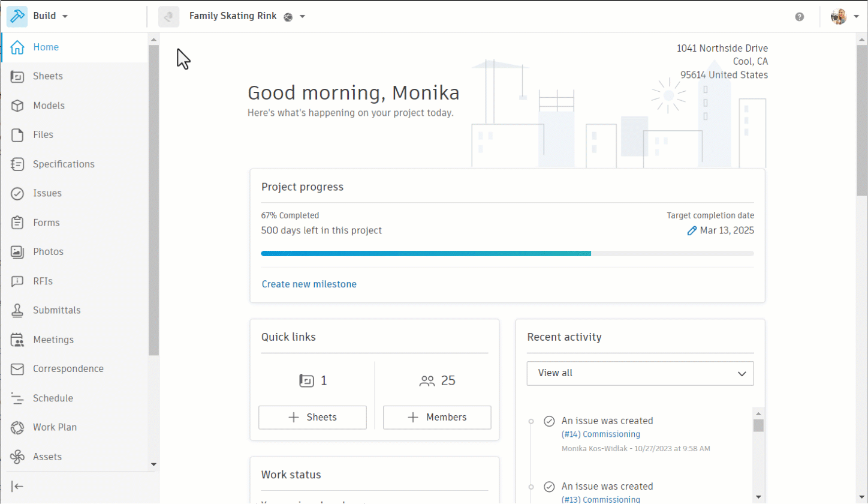Open the Issues checkmark icon

[17, 193]
